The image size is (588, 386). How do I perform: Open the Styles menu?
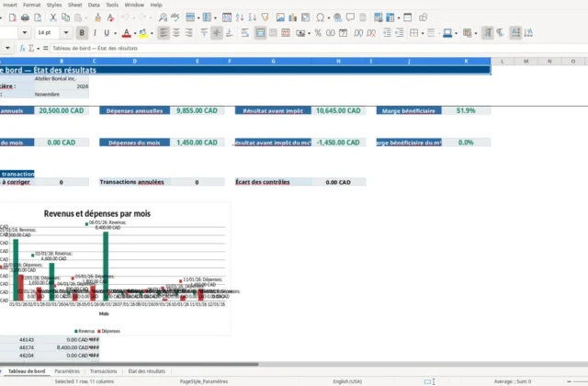click(x=54, y=5)
